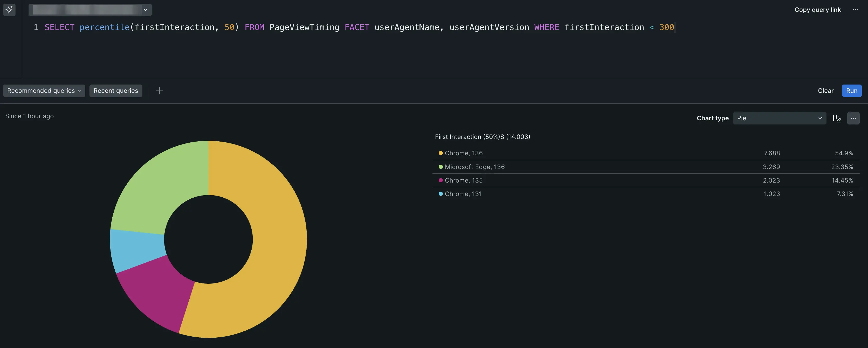This screenshot has width=868, height=348.
Task: Open the blurred account selector dropdown
Action: pos(90,10)
